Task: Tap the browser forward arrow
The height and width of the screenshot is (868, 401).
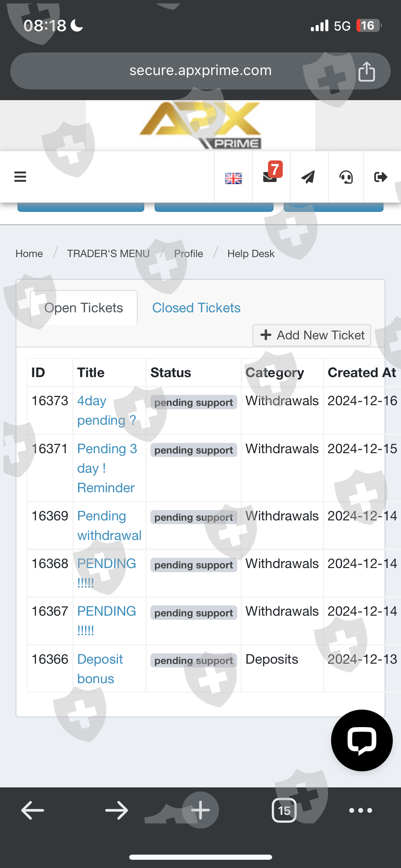Action: click(117, 810)
